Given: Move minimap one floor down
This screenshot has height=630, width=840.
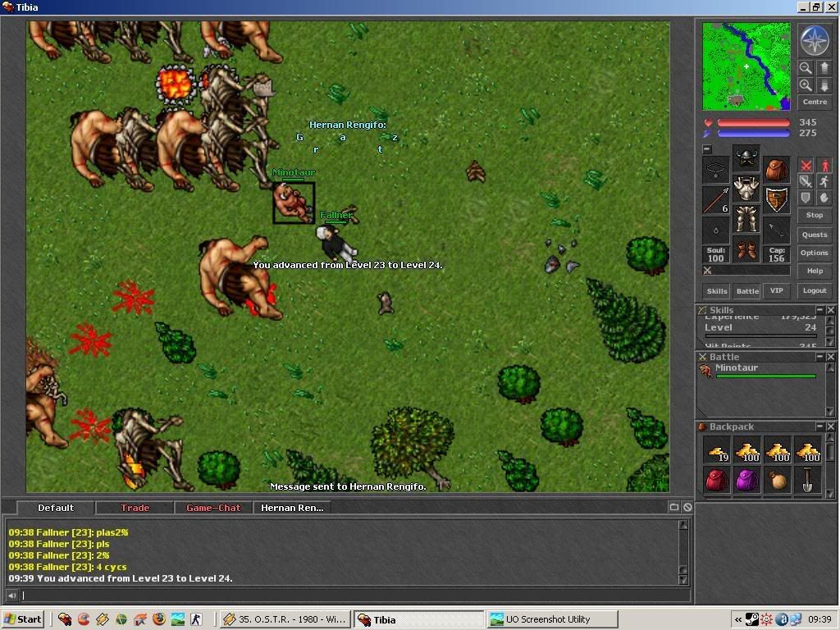Looking at the screenshot, I should tap(824, 85).
